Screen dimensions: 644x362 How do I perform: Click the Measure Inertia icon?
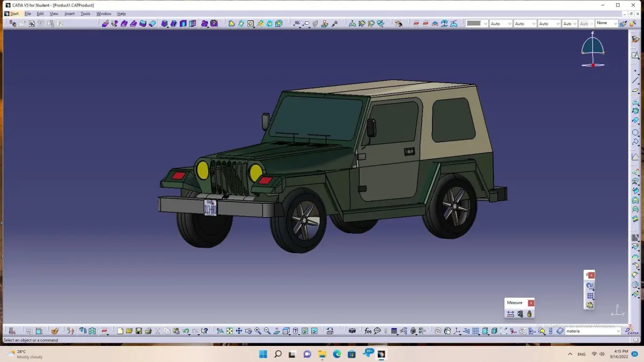tap(529, 314)
